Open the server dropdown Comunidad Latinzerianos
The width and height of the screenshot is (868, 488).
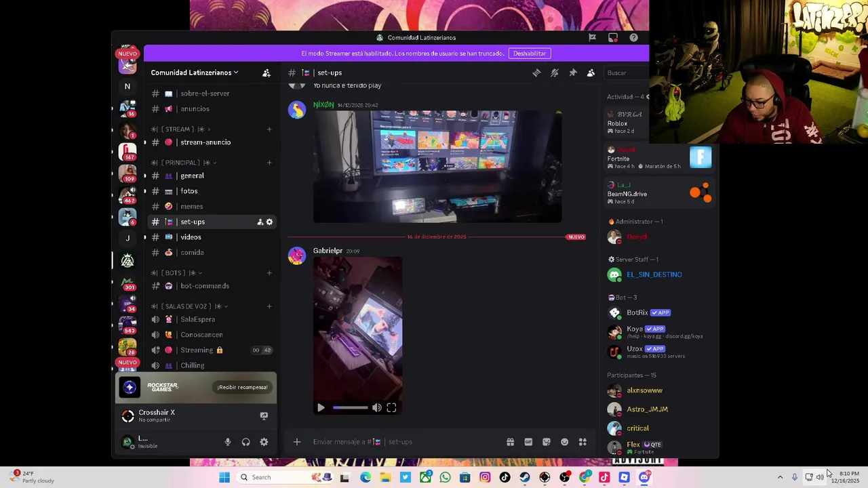195,73
